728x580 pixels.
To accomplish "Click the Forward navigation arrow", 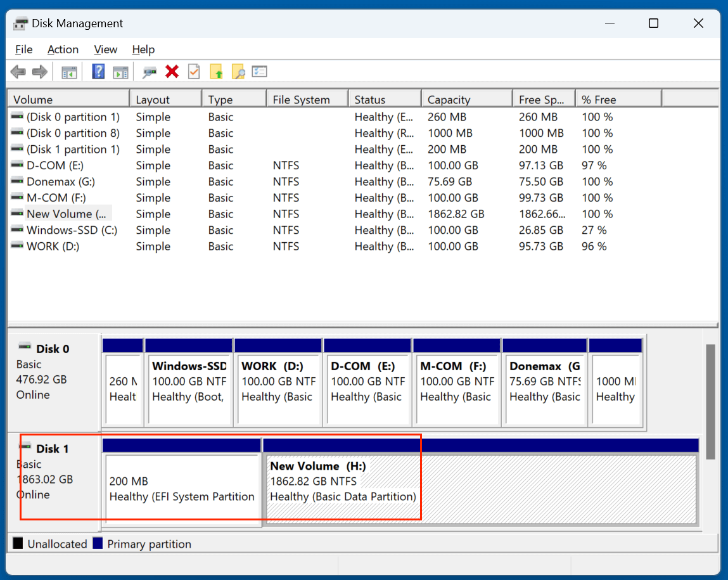I will click(39, 71).
